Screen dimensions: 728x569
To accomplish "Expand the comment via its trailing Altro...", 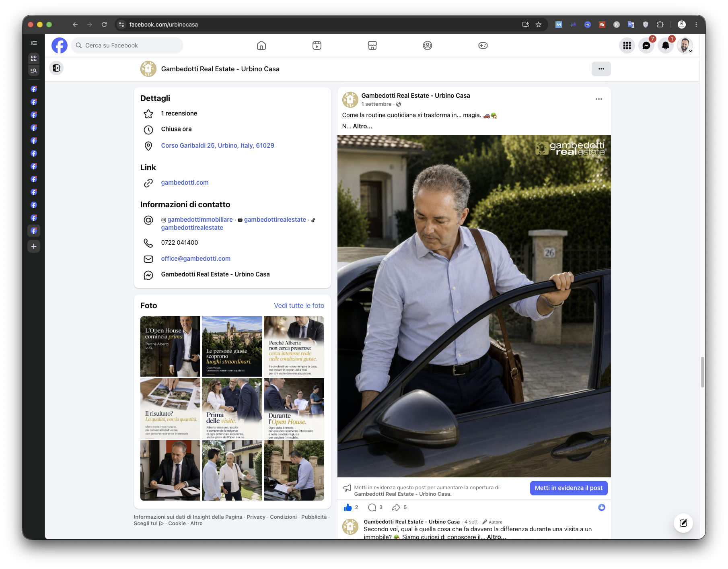I will click(x=497, y=537).
